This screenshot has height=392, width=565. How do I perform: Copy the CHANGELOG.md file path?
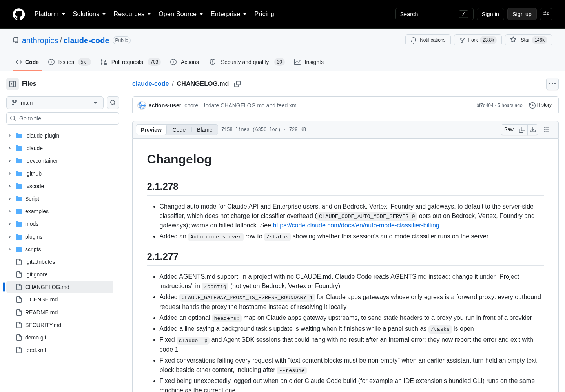(237, 84)
